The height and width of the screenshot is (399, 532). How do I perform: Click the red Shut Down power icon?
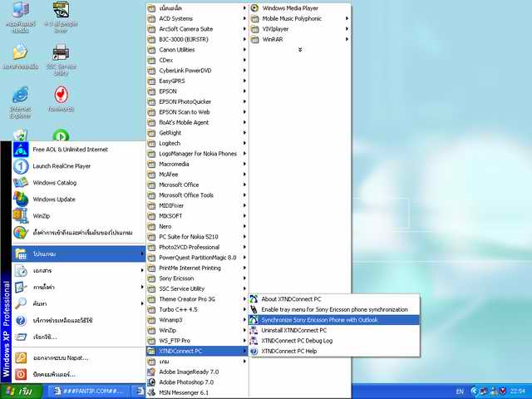21,375
